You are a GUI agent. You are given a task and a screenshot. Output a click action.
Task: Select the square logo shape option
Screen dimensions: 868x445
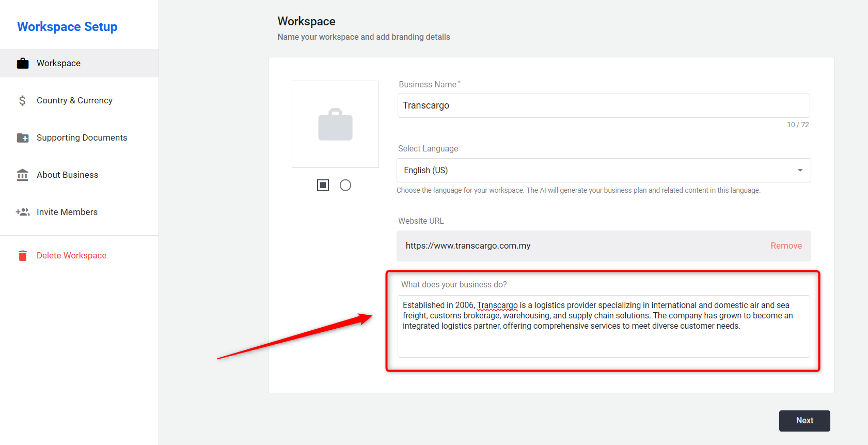point(323,185)
